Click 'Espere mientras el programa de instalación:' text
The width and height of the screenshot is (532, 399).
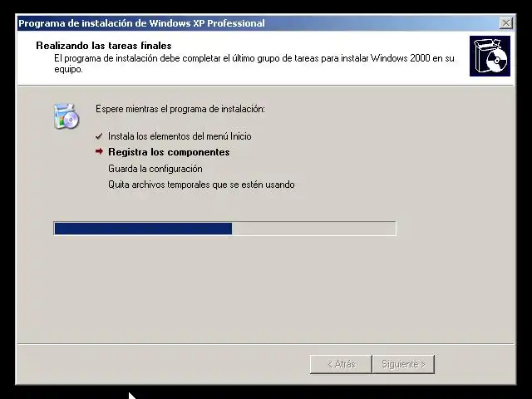pyautogui.click(x=180, y=109)
